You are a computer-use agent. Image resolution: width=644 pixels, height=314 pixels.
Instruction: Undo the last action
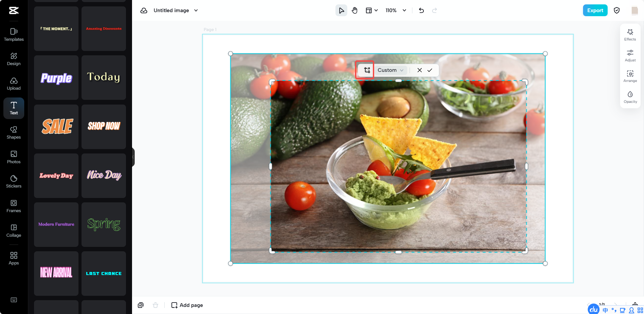421,10
